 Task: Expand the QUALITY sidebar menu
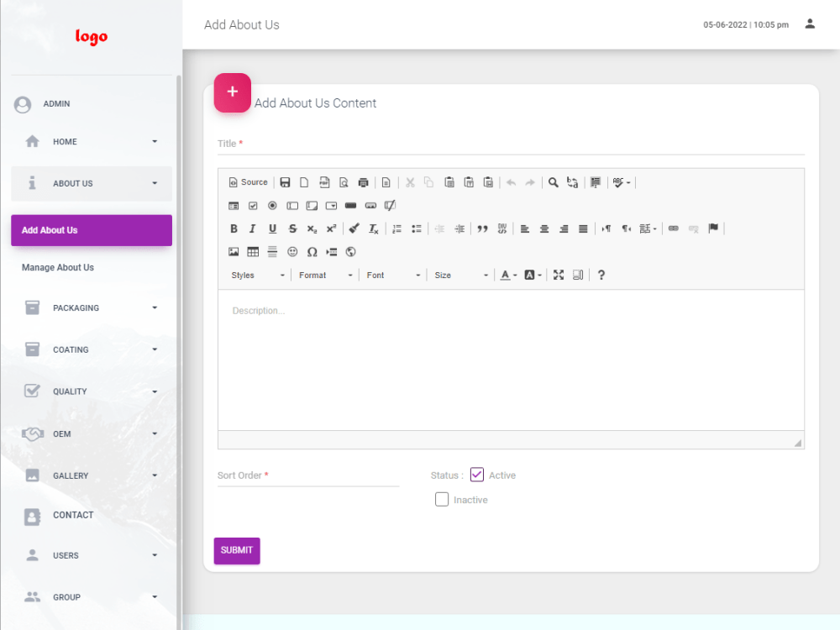92,391
